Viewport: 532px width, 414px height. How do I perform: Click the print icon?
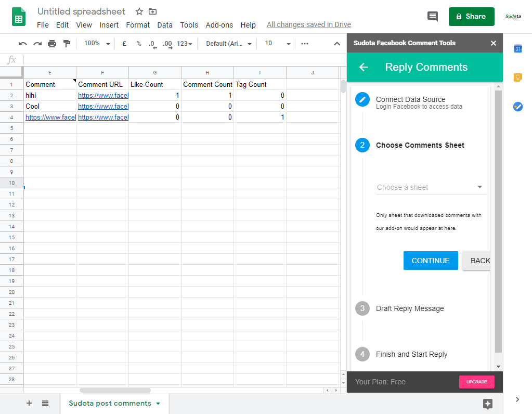pos(52,44)
